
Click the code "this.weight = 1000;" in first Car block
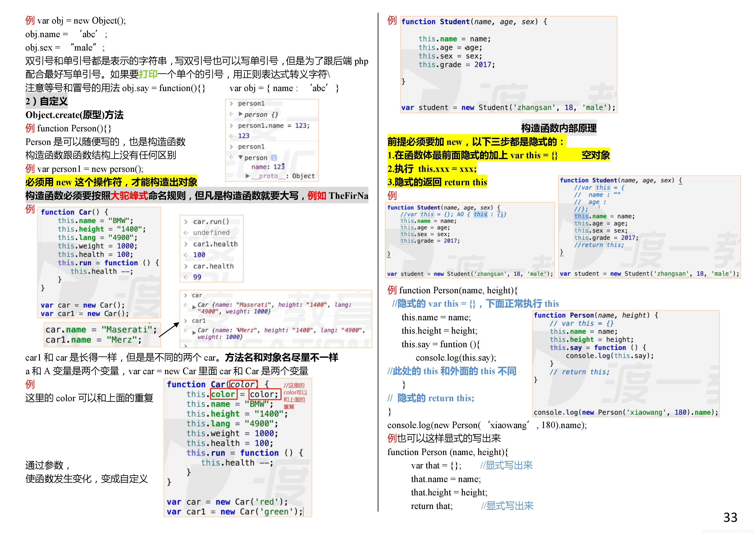tap(97, 246)
